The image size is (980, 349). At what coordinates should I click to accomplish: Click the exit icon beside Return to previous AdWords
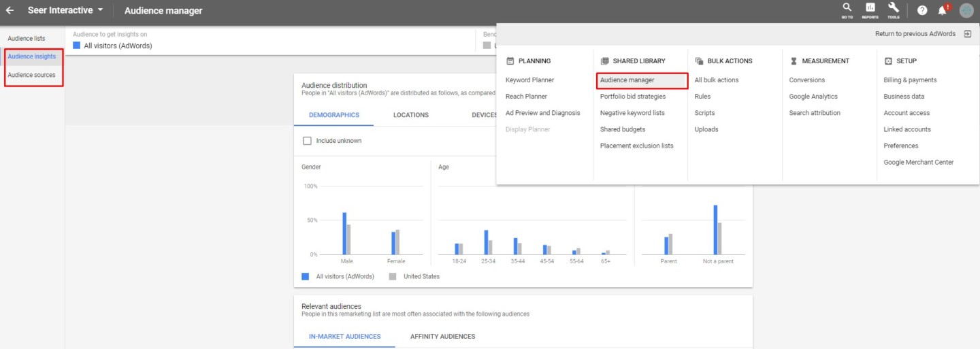click(967, 34)
